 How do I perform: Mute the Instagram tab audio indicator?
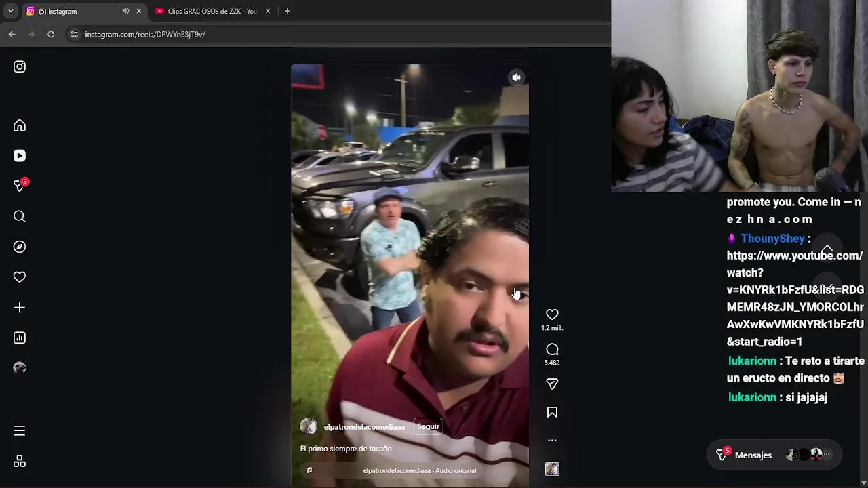(x=125, y=11)
